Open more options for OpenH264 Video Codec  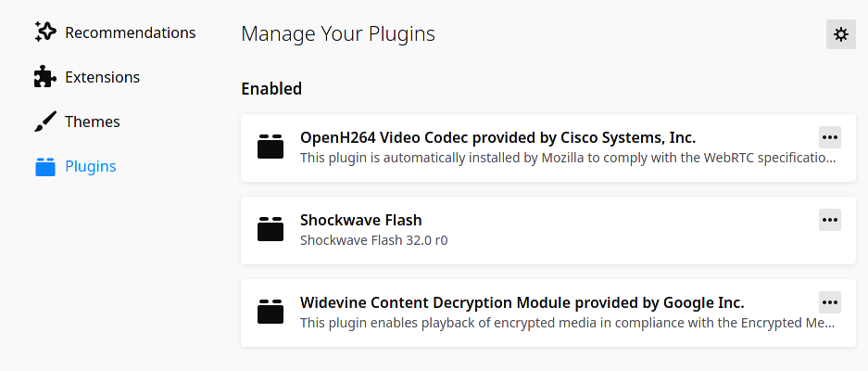pyautogui.click(x=830, y=137)
